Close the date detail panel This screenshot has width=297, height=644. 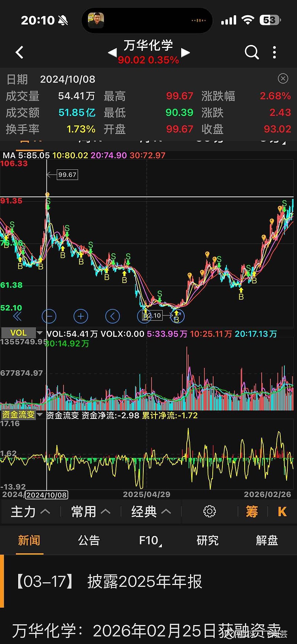283,78
